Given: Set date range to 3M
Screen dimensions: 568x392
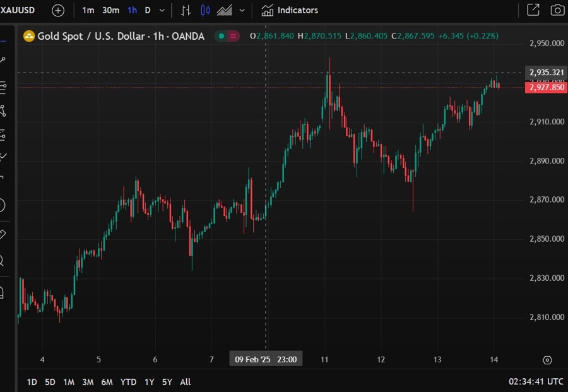Looking at the screenshot, I should click(88, 382).
